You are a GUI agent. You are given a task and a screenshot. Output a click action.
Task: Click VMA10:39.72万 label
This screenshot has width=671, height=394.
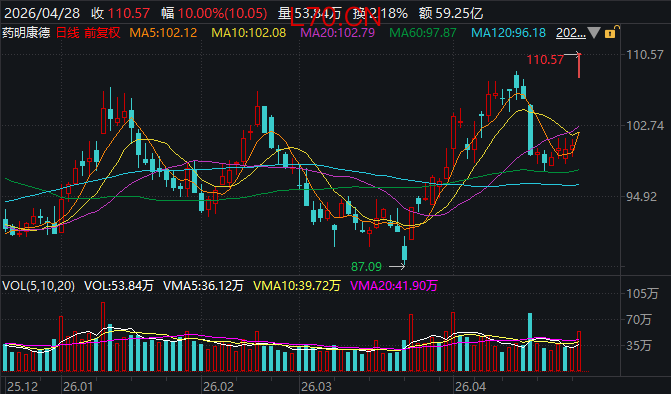pos(297,286)
